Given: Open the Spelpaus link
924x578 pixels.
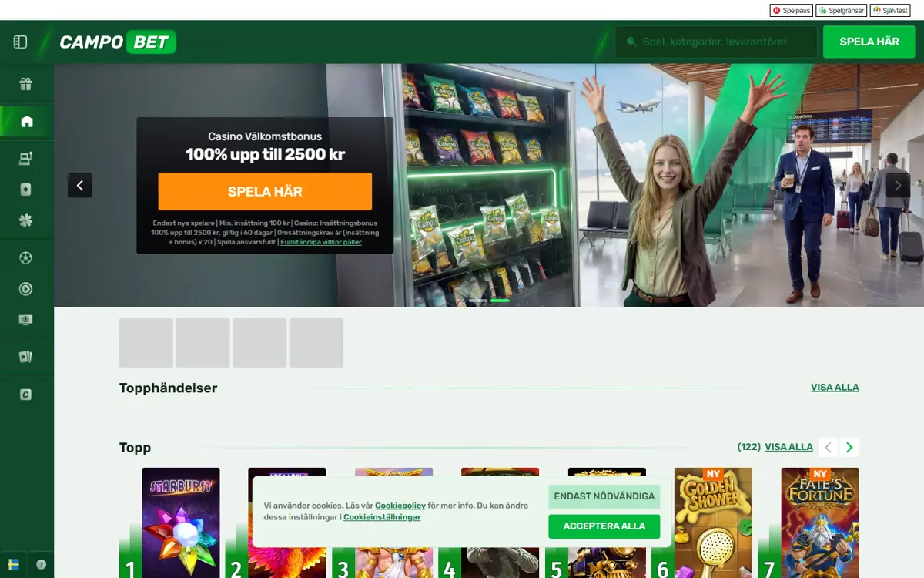Looking at the screenshot, I should [x=791, y=11].
